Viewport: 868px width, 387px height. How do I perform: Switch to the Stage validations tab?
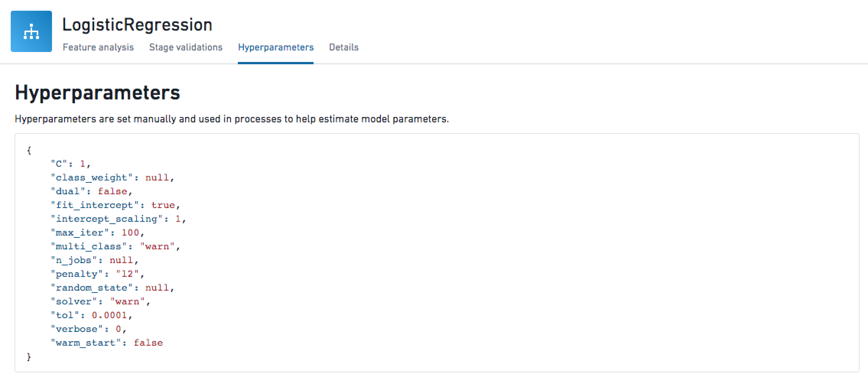click(186, 47)
